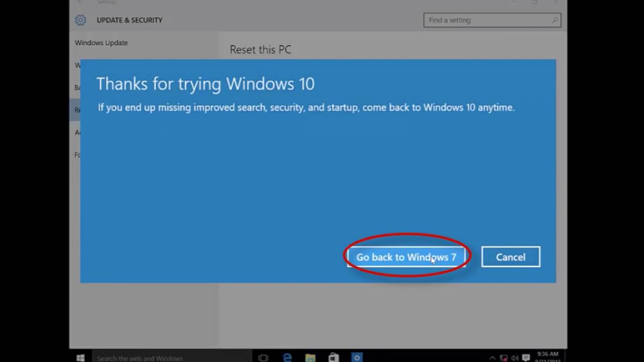Click the Update & Security gear icon
The width and height of the screenshot is (644, 362).
click(80, 20)
